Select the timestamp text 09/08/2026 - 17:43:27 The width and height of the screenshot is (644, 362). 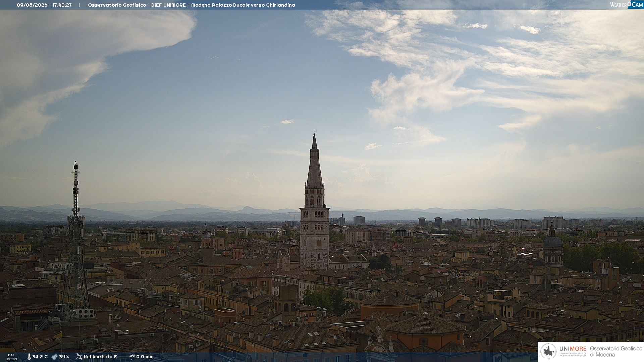(x=44, y=5)
